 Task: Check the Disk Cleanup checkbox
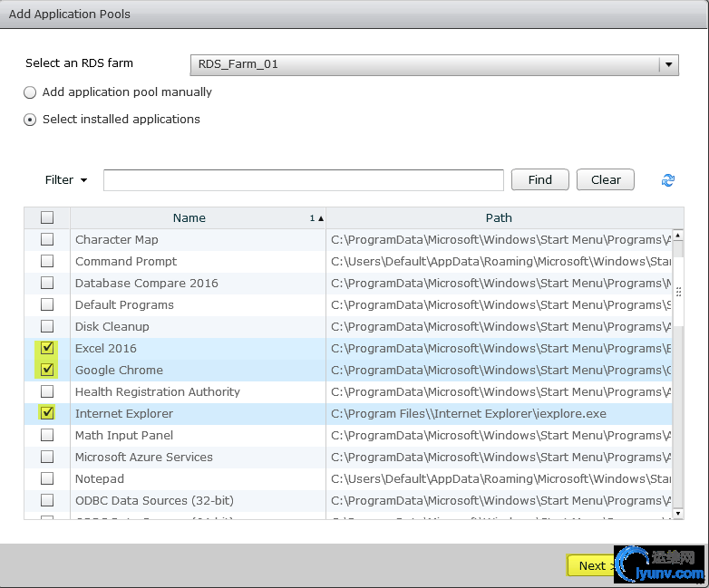coord(47,326)
